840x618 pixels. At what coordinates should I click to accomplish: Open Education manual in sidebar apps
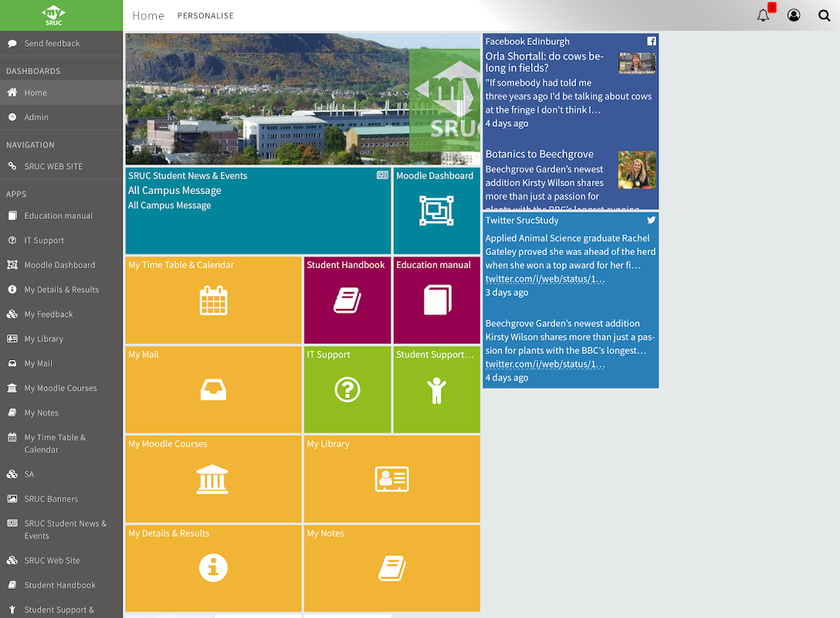(x=61, y=216)
